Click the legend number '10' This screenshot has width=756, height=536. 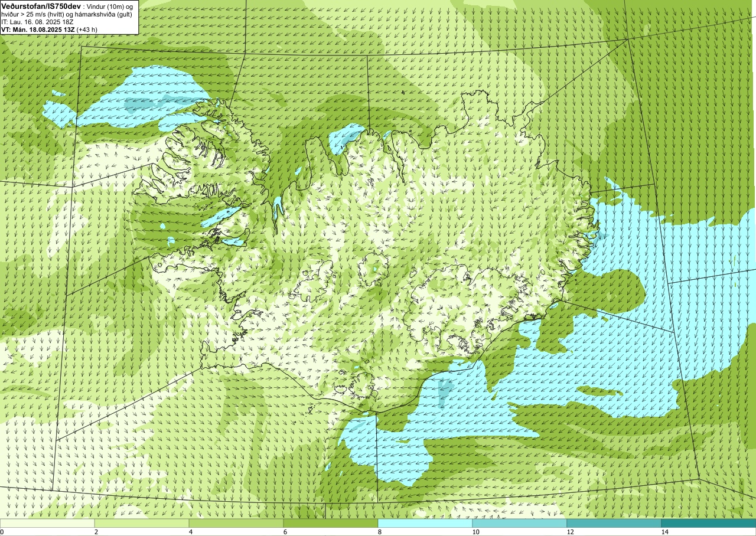pyautogui.click(x=476, y=532)
